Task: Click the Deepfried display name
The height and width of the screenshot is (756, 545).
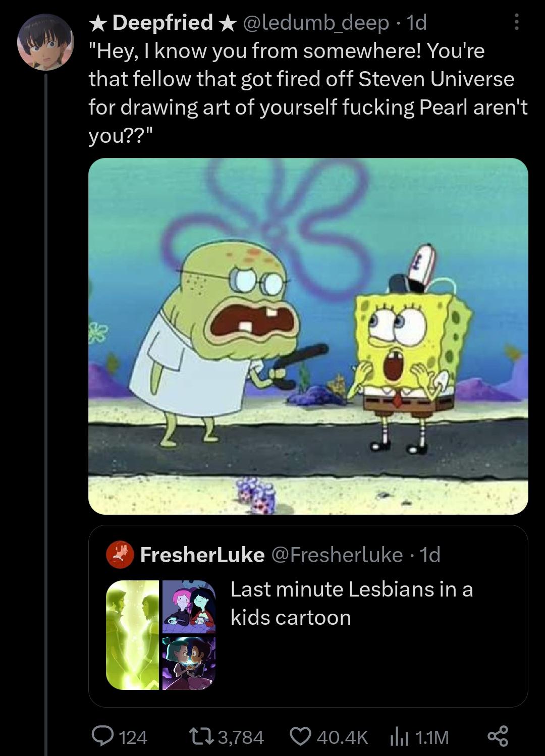Action: [x=162, y=23]
